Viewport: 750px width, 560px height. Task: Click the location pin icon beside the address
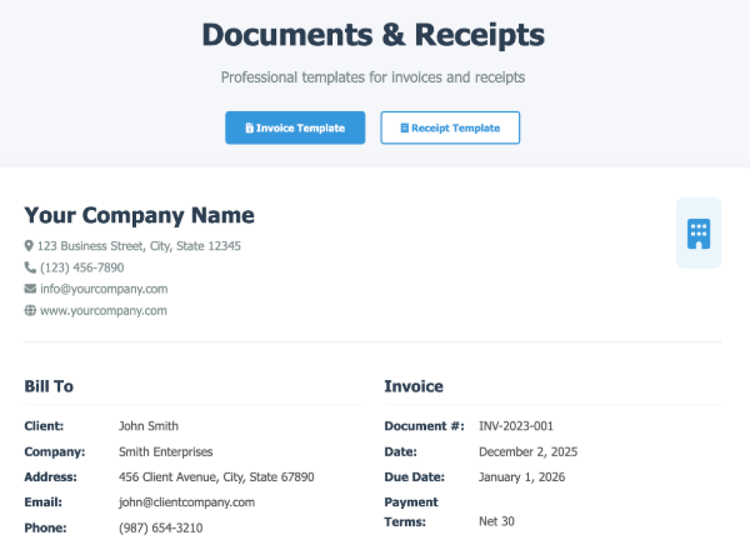tap(30, 246)
